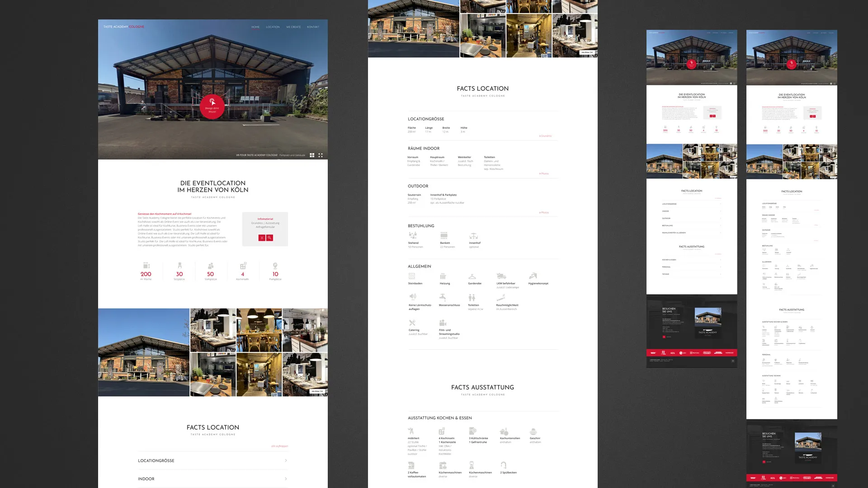This screenshot has width=868, height=488.
Task: Click the 'Alle Bilder' button on gallery
Action: 317,391
